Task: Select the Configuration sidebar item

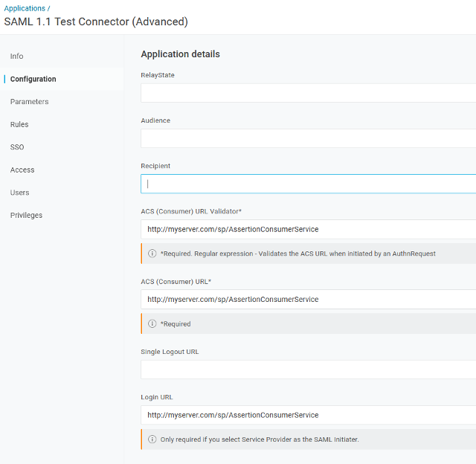Action: point(33,79)
